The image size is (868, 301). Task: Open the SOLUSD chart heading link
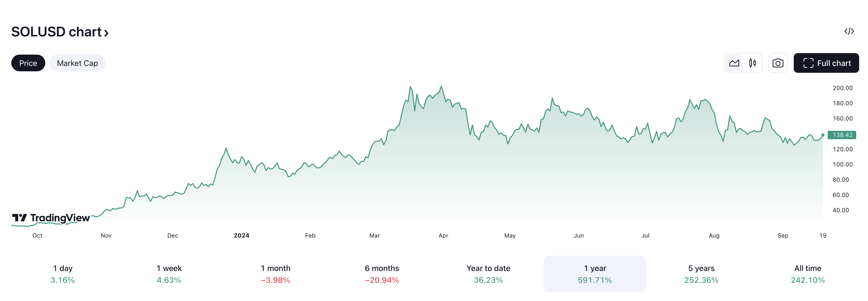point(56,32)
